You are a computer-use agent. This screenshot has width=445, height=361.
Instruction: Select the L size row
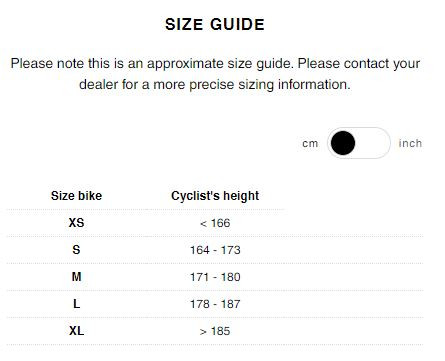point(215,304)
